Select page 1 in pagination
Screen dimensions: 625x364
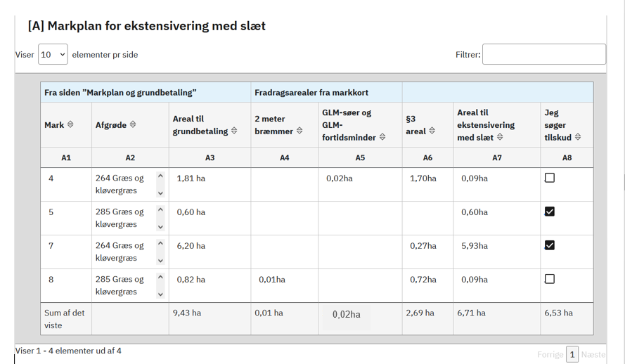[x=573, y=355]
